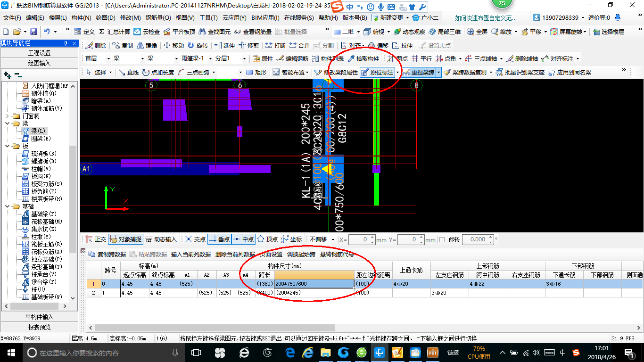Select the 点加长度 point-plus-length tool
644x362 pixels.
point(157,72)
